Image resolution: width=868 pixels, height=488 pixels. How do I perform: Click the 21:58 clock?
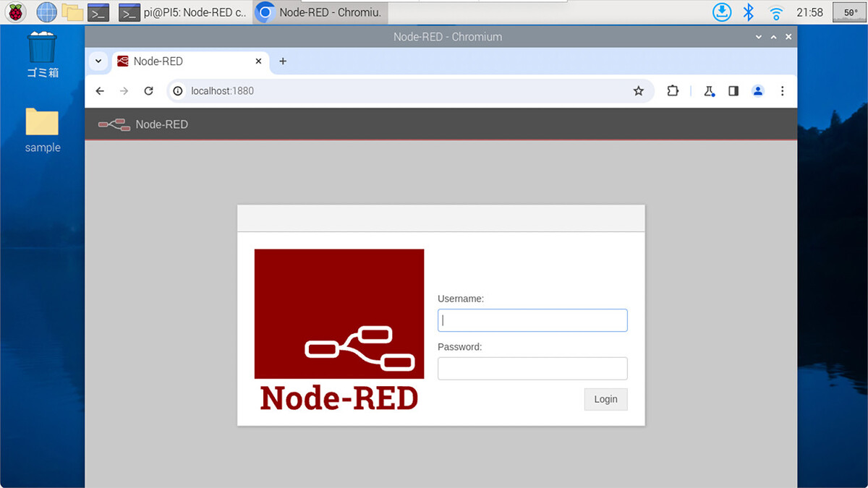(809, 12)
